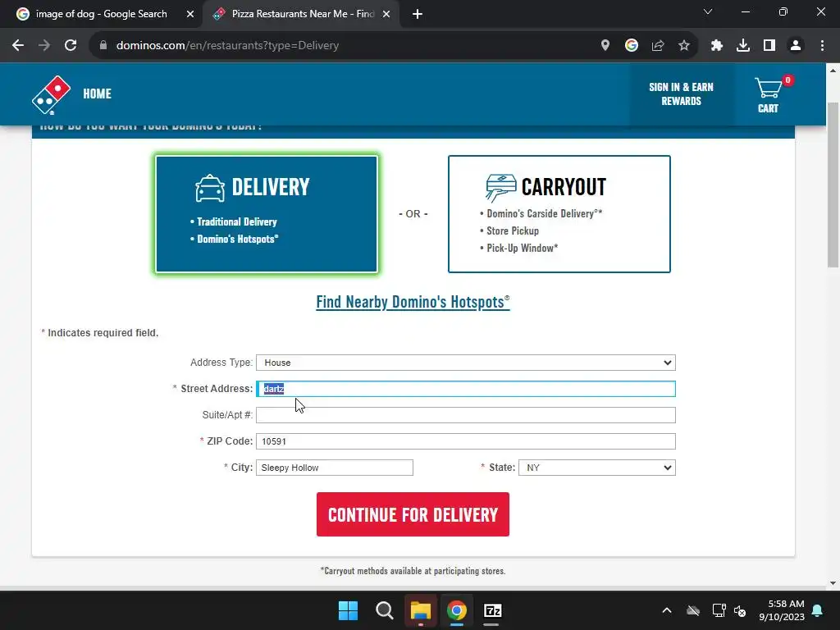
Task: Click the network display tray icon
Action: pyautogui.click(x=719, y=610)
